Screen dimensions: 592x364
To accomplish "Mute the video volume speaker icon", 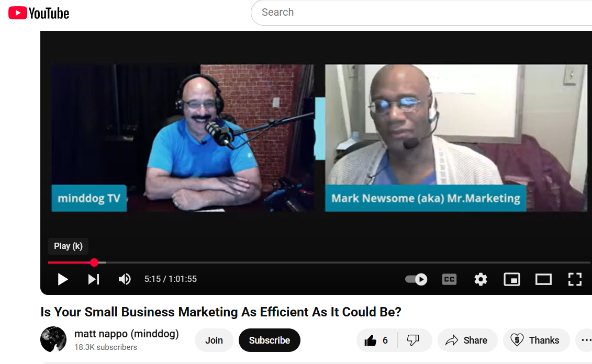I will tap(125, 279).
